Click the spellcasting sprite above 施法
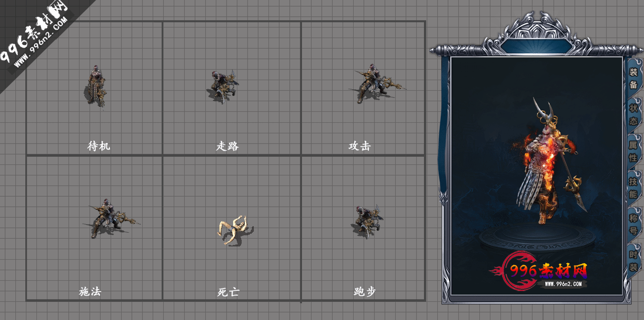 (111, 219)
